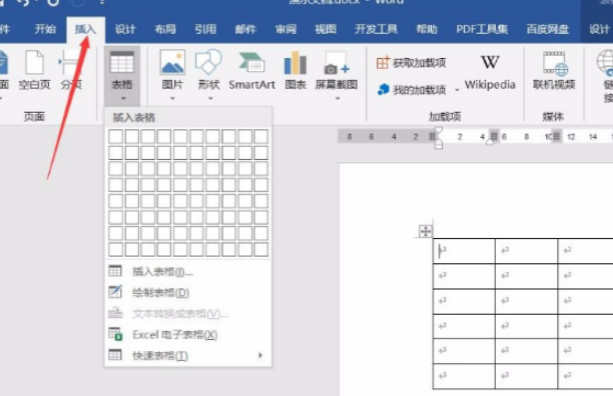
Task: Switch to the 视图 tab
Action: (x=326, y=29)
